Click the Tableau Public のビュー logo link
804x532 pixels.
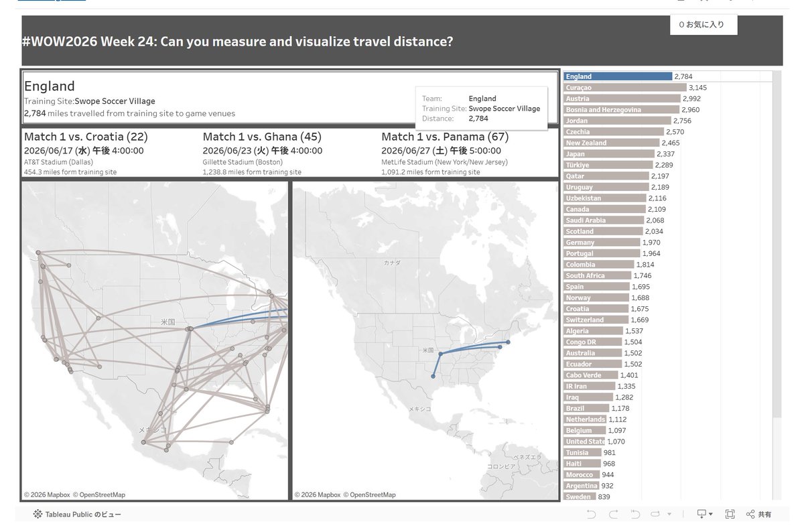tap(78, 514)
